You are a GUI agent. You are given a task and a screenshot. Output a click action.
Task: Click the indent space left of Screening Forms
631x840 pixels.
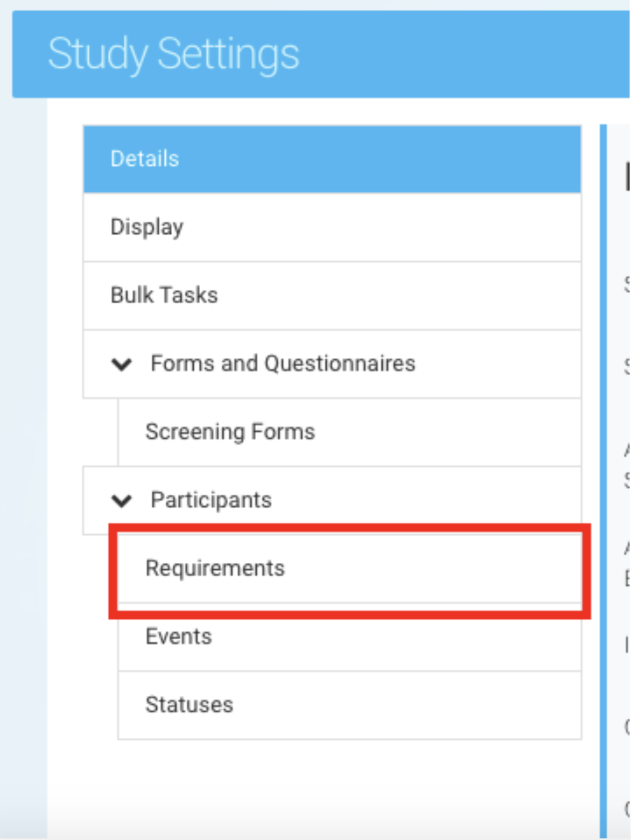[x=100, y=432]
